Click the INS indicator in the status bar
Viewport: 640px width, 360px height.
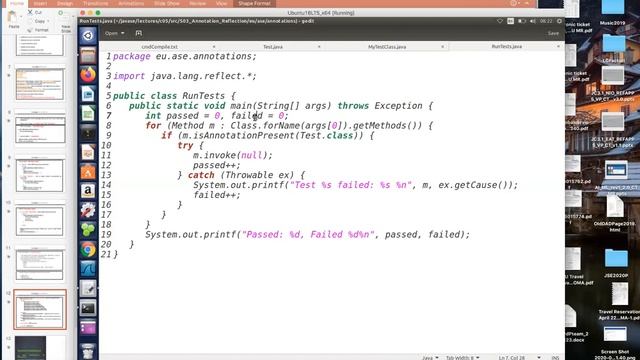tap(555, 357)
